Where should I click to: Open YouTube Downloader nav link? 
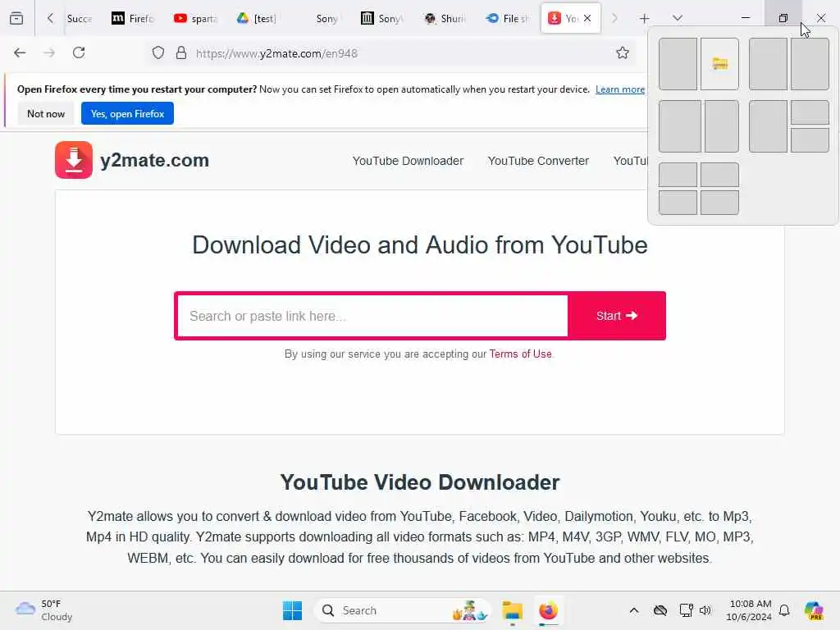[408, 161]
